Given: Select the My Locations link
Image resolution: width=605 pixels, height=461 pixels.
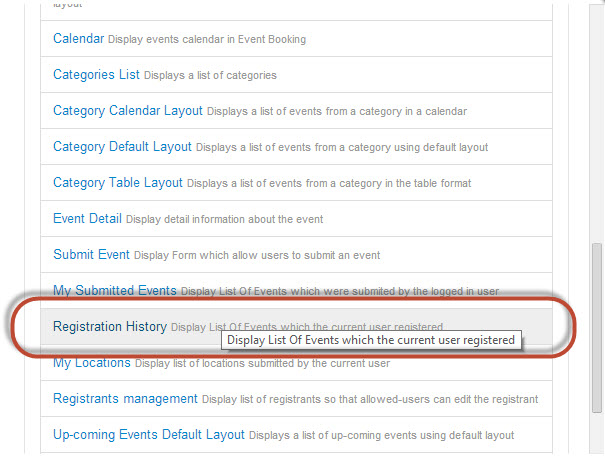Looking at the screenshot, I should [91, 363].
